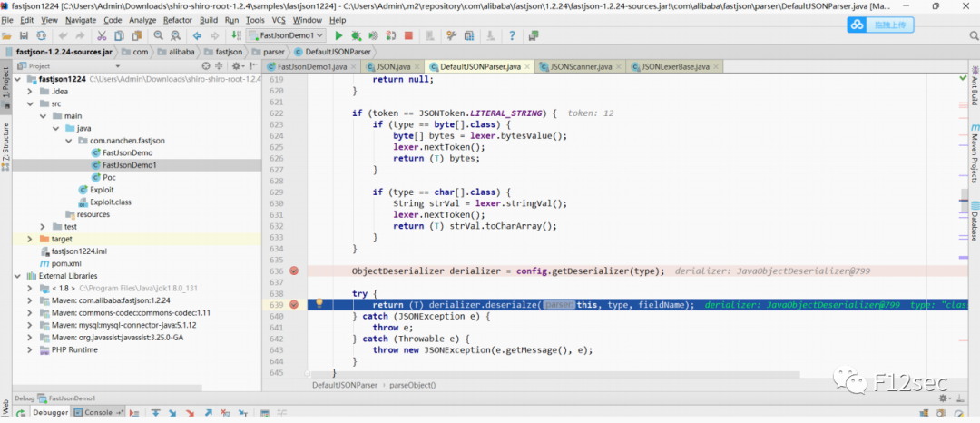Click Show Execution Point debugger icon
The height and width of the screenshot is (423, 980).
[136, 413]
